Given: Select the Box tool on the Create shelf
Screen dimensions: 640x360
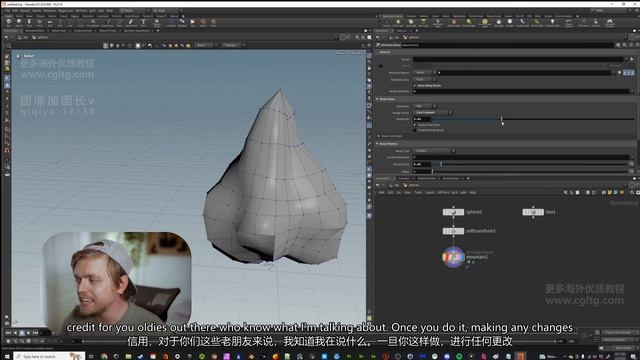Looking at the screenshot, I should click(9, 23).
